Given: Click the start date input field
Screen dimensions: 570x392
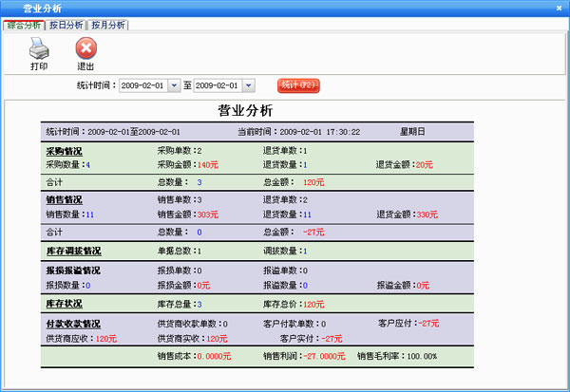Looking at the screenshot, I should tap(142, 85).
